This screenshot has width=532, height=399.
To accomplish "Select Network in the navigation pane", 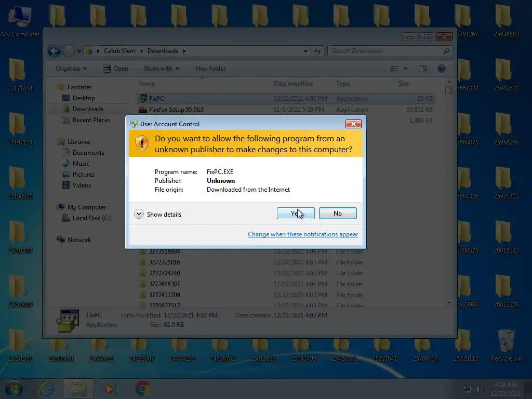I will pos(74,240).
